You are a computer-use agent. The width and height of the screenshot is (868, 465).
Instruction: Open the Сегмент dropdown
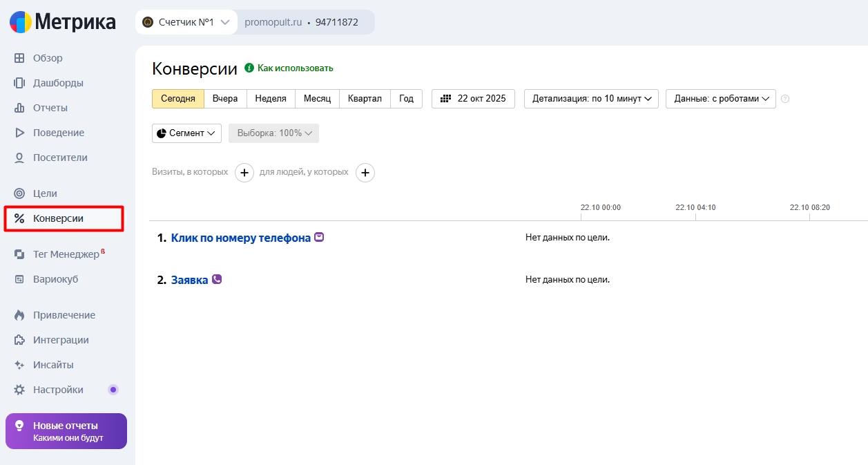(186, 133)
